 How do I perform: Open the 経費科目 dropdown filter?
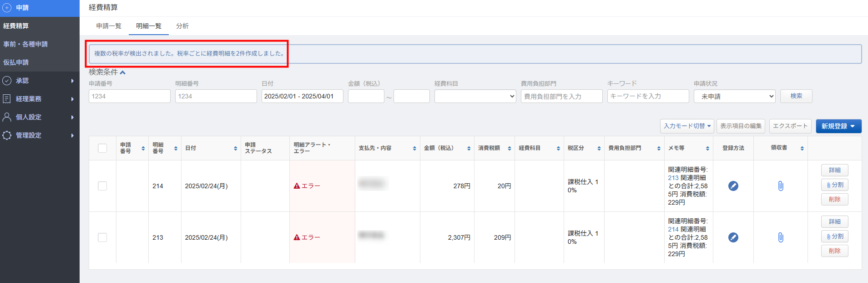click(x=475, y=96)
